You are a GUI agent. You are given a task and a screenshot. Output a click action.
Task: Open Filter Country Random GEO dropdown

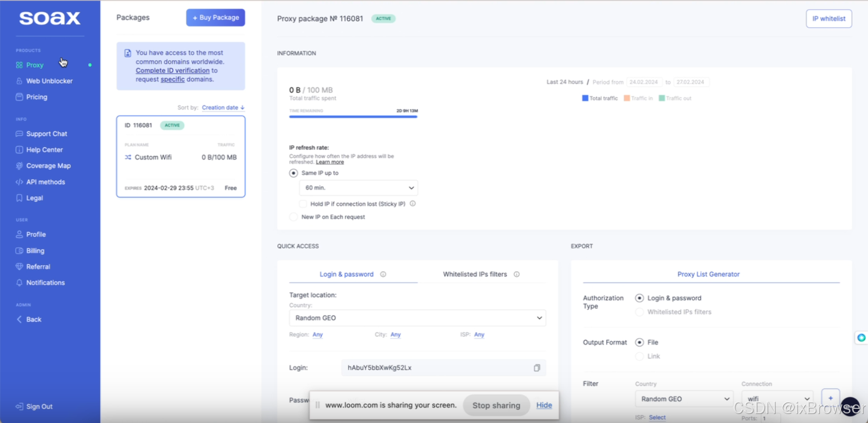tap(685, 399)
